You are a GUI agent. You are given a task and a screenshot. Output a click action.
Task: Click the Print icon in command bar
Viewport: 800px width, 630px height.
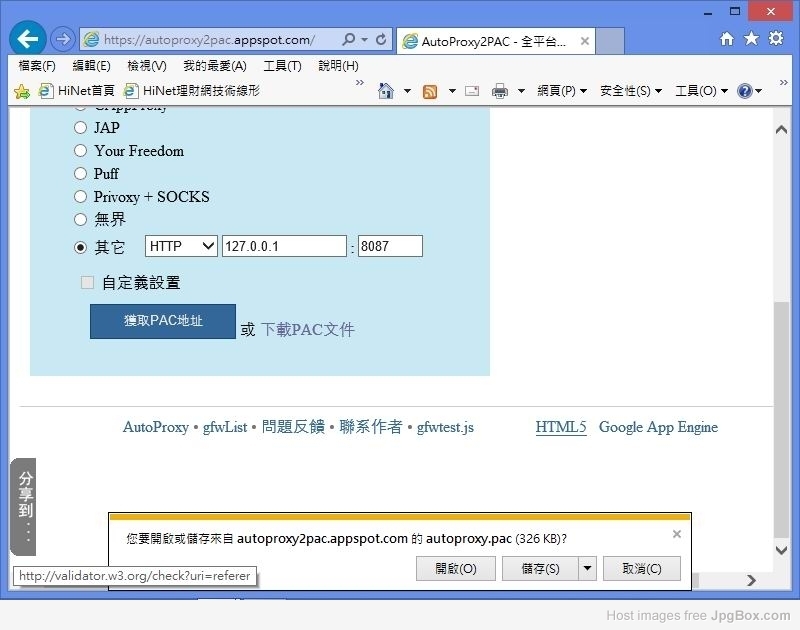[x=500, y=91]
